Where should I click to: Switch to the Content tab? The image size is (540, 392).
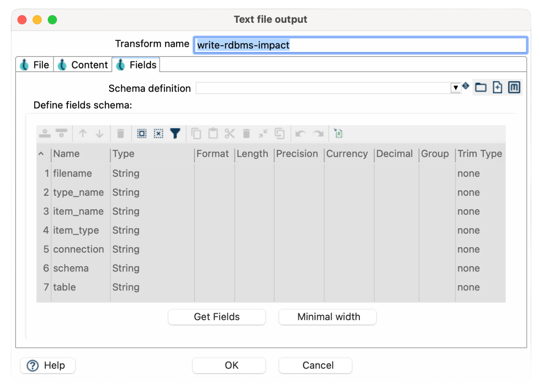click(x=83, y=65)
